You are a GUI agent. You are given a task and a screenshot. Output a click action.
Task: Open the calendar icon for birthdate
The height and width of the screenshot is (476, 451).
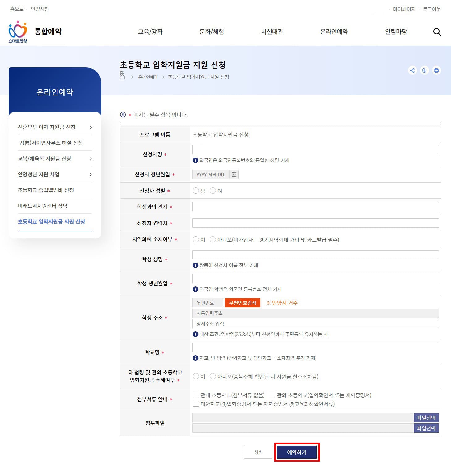tap(234, 174)
